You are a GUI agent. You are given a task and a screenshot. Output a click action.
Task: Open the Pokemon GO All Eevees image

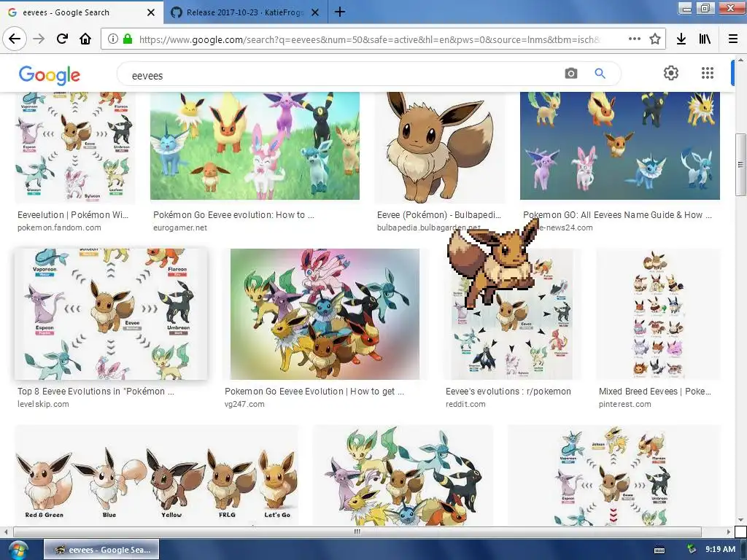point(620,146)
